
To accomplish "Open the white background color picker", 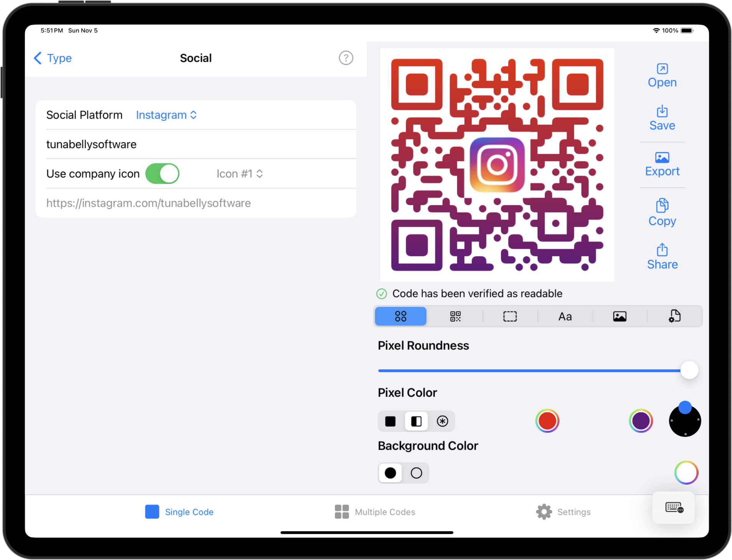I will tap(686, 473).
